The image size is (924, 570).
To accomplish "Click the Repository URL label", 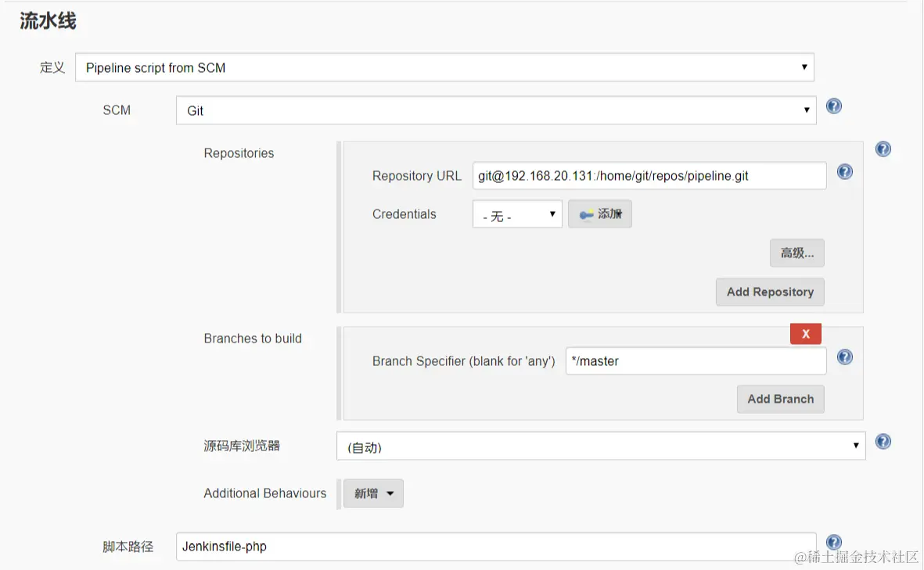I will pyautogui.click(x=417, y=176).
